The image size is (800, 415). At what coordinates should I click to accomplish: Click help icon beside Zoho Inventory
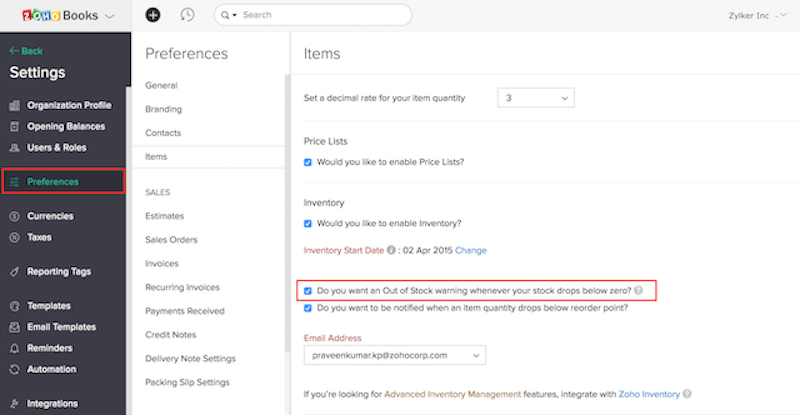tap(687, 394)
